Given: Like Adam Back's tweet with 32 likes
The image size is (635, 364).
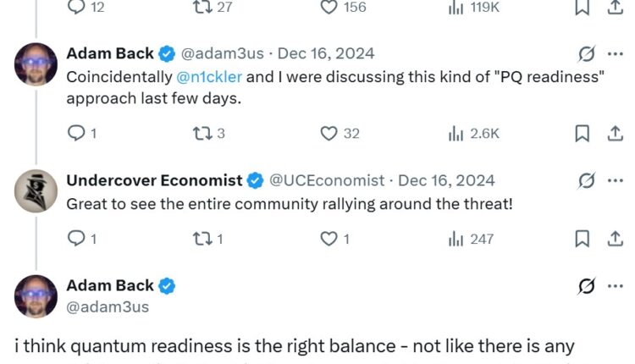Looking at the screenshot, I should coord(329,133).
